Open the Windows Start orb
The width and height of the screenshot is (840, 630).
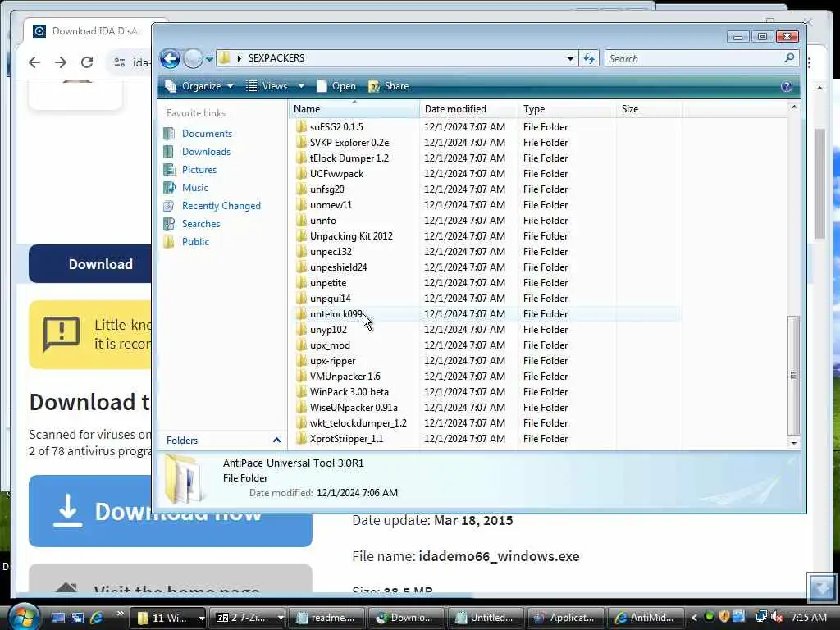point(24,617)
